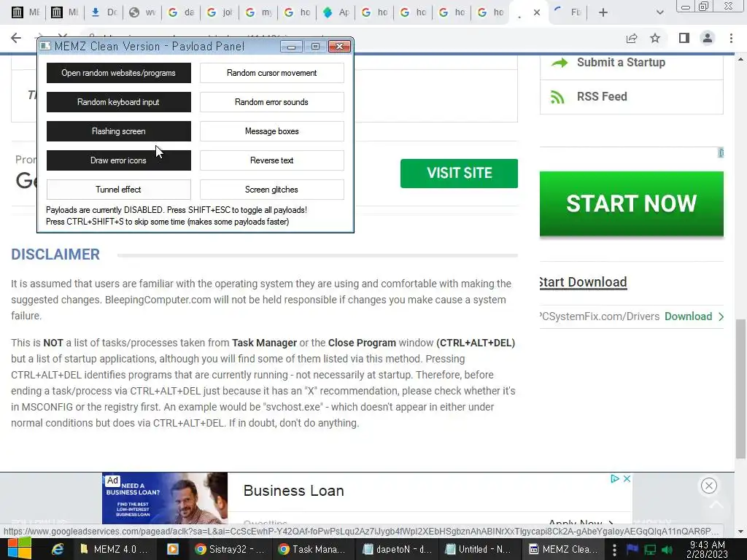
Task: Click the page scrollbar thumb
Action: 740,389
